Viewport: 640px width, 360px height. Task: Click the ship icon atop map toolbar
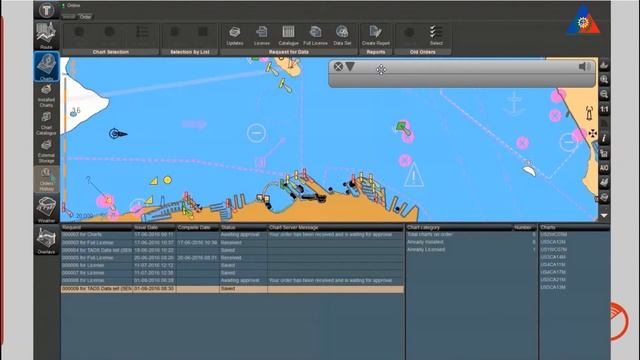(x=604, y=65)
